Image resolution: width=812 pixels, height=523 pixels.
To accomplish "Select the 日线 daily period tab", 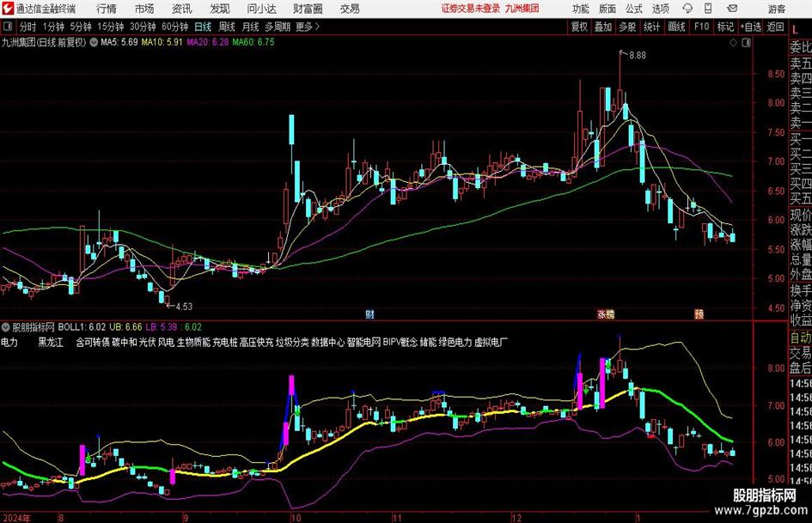I will (203, 27).
